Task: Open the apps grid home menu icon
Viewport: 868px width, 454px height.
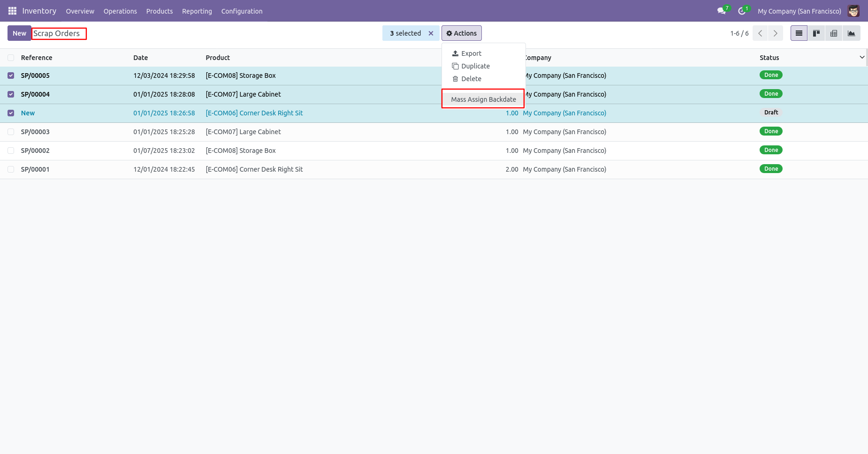Action: [x=12, y=11]
